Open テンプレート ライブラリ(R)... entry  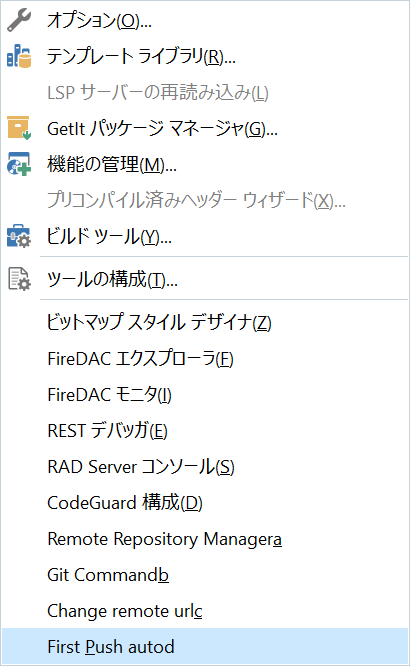(205, 56)
